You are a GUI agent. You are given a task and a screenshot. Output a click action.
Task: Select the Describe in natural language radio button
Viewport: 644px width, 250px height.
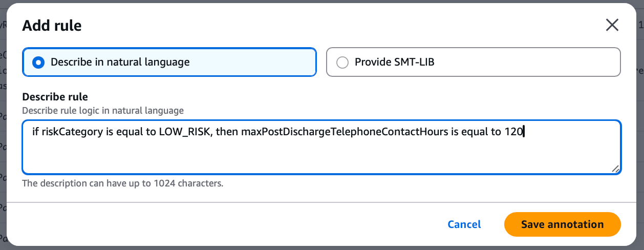[38, 62]
